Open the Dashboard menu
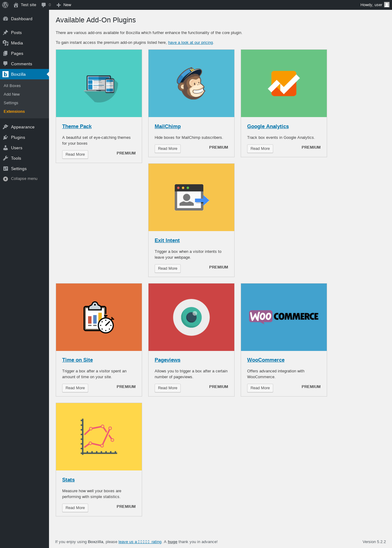The height and width of the screenshot is (548, 392). pos(24,19)
